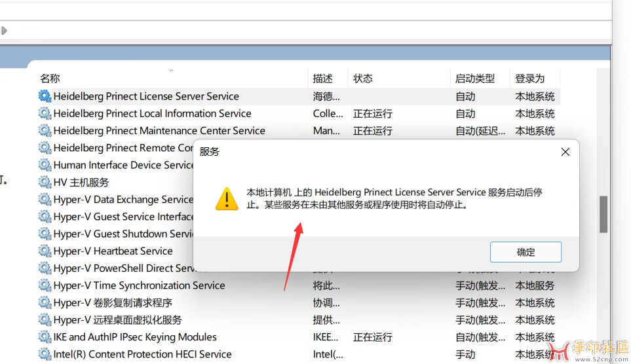Click Intel(... description cell
This screenshot has width=631, height=364.
(x=328, y=354)
